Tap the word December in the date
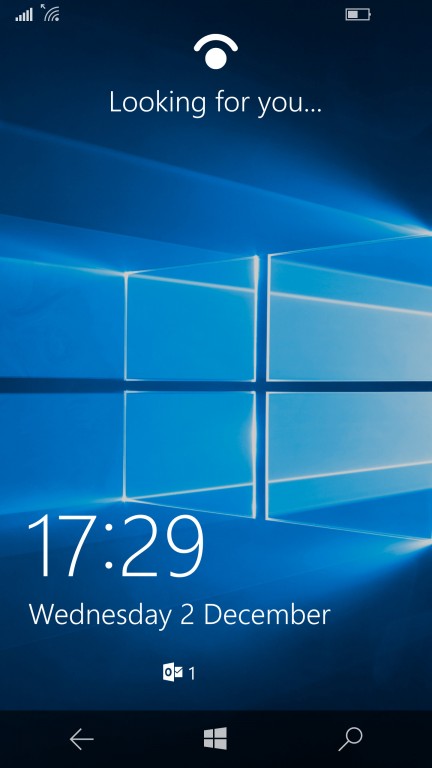Screen dimensions: 432x768 [267, 614]
